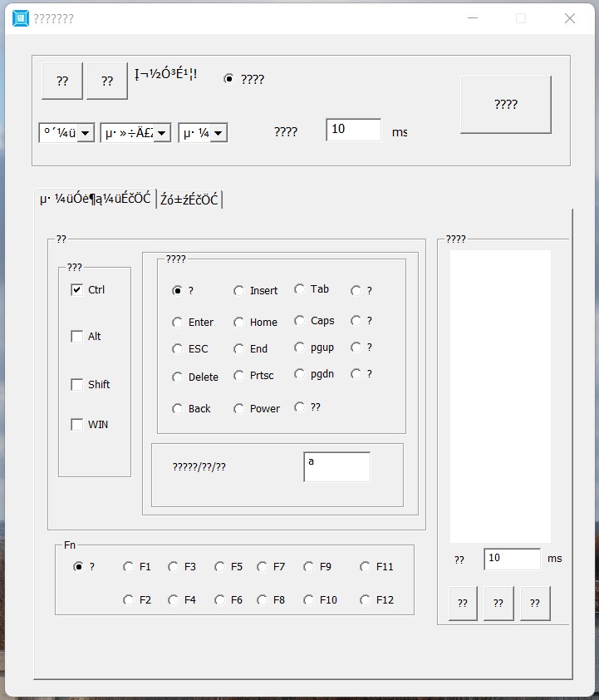Click the app icon in title bar

pos(21,18)
